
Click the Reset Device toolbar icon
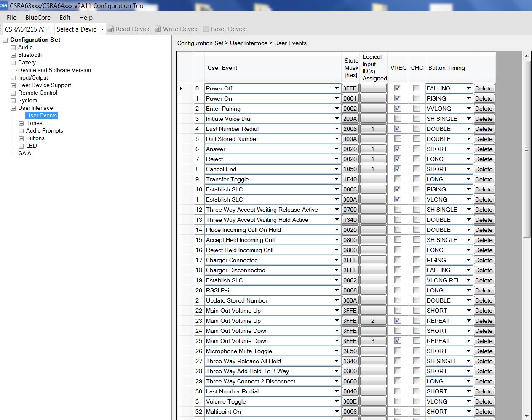click(x=206, y=29)
